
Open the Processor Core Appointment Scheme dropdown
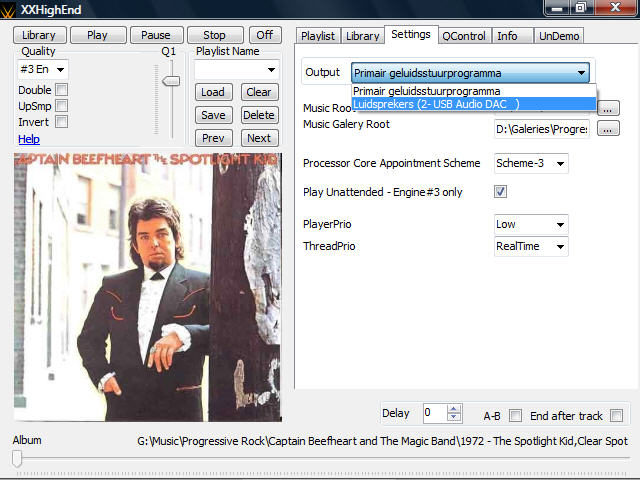click(531, 163)
